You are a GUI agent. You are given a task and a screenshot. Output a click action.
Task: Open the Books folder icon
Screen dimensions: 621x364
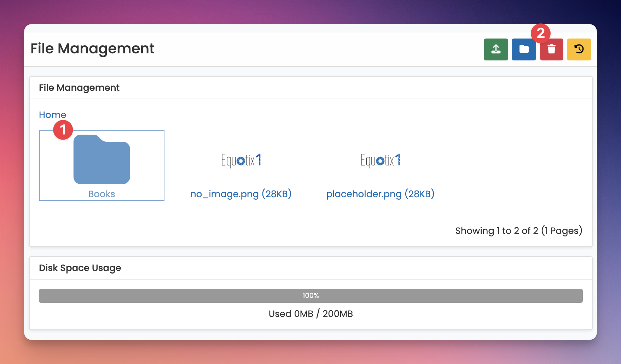coord(102,160)
